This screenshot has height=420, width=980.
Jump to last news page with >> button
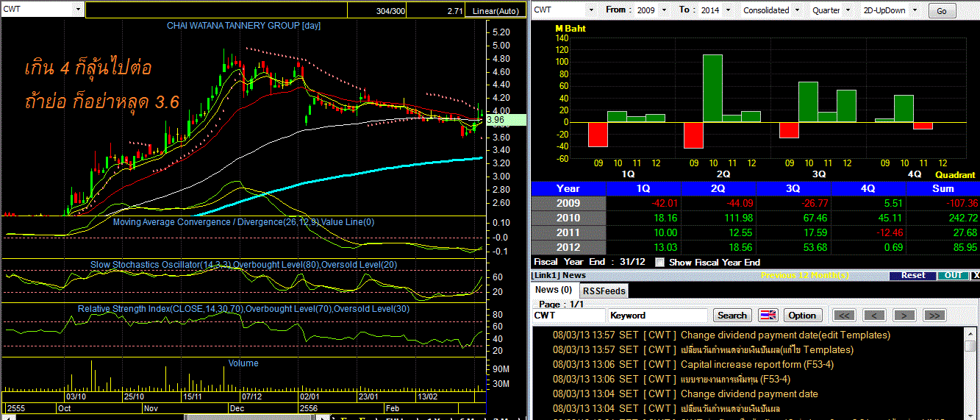[x=933, y=315]
